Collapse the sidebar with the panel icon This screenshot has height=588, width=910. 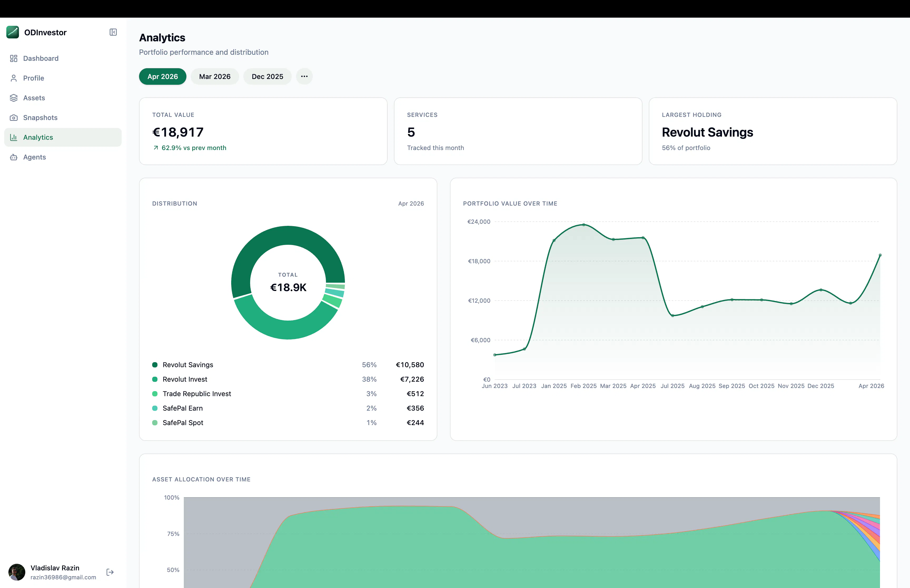coord(113,32)
